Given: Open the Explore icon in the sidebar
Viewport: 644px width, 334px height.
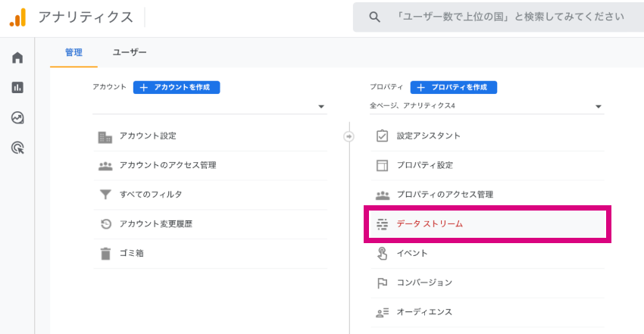Looking at the screenshot, I should coord(17,117).
